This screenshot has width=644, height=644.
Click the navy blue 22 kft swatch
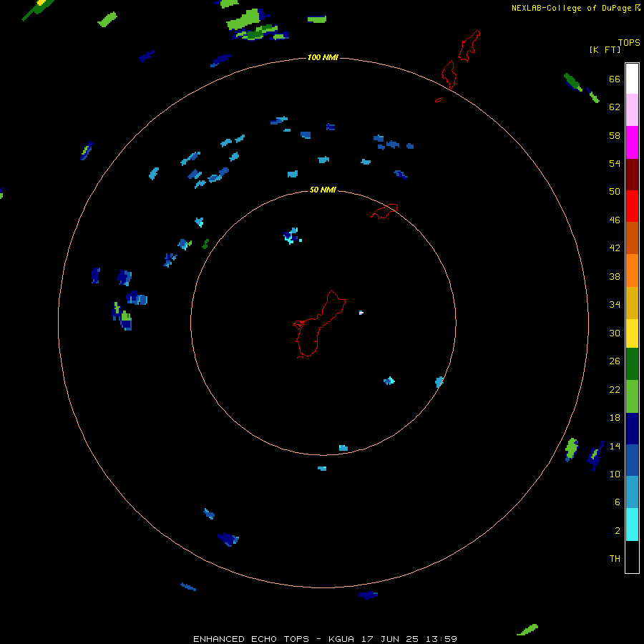pyautogui.click(x=632, y=429)
